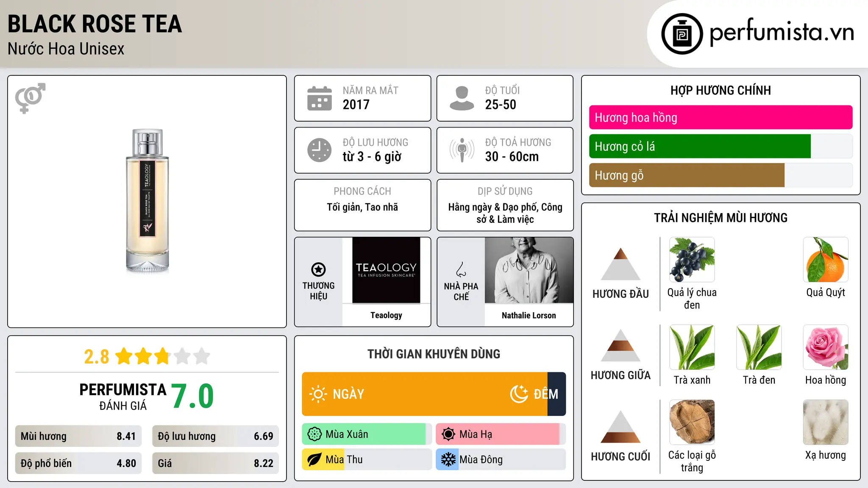Click the Quả Quýt note label

[826, 293]
